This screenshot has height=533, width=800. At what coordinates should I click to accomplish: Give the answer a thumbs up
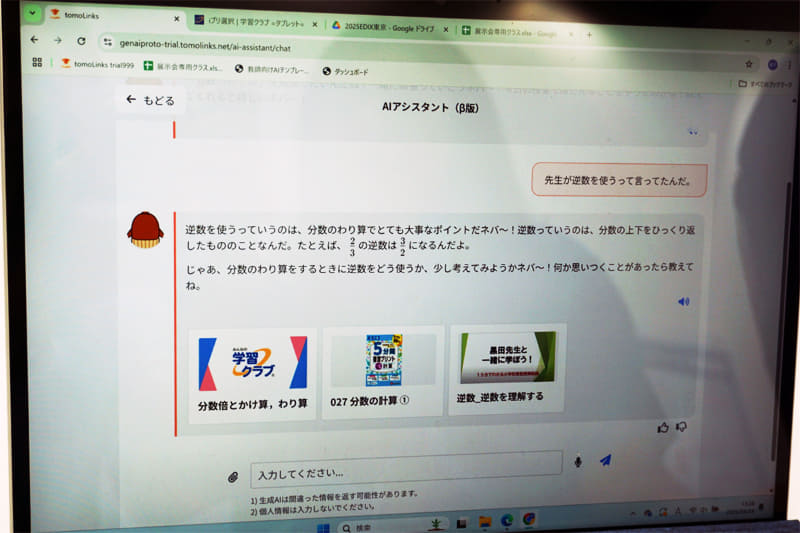tap(663, 427)
